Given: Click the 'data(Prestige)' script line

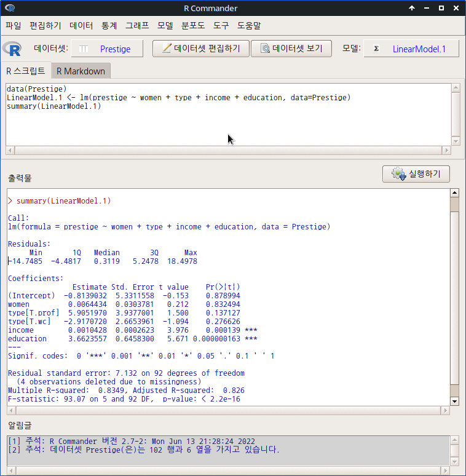Looking at the screenshot, I should tap(36, 89).
